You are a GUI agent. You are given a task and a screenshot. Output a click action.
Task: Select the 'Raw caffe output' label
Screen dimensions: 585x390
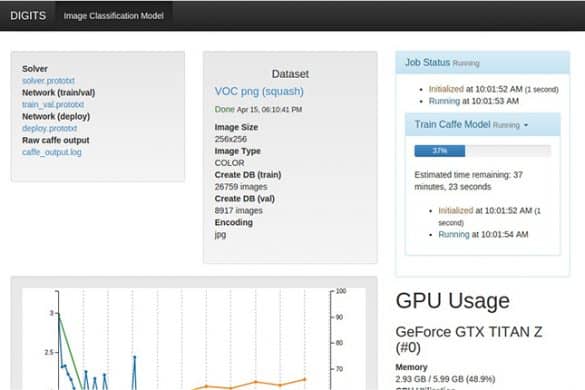pyautogui.click(x=56, y=140)
